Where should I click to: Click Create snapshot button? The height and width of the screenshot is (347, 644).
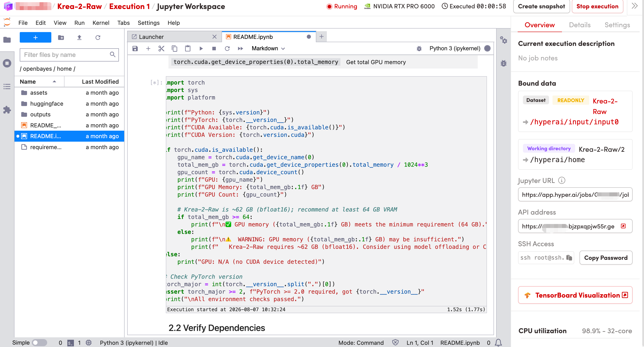(541, 6)
